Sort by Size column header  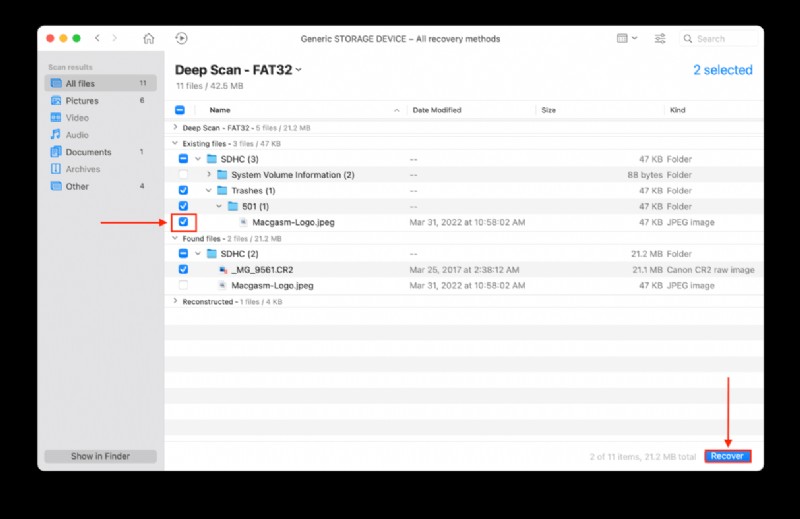pos(548,110)
